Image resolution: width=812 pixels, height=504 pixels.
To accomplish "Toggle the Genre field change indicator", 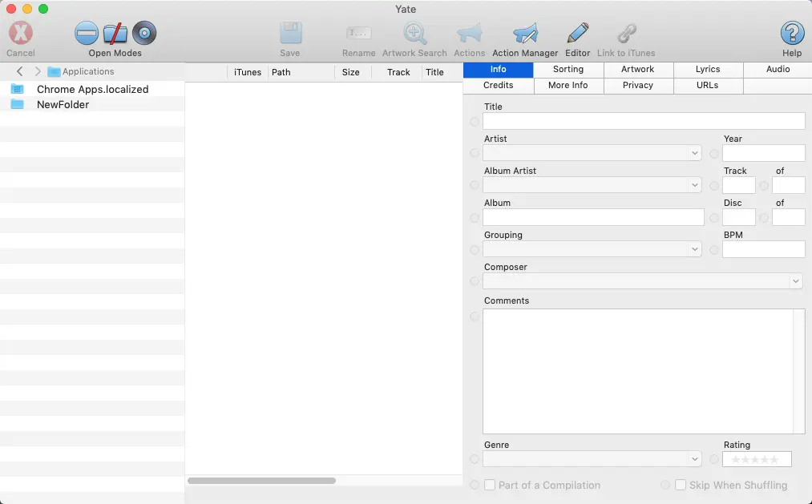I will 475,459.
